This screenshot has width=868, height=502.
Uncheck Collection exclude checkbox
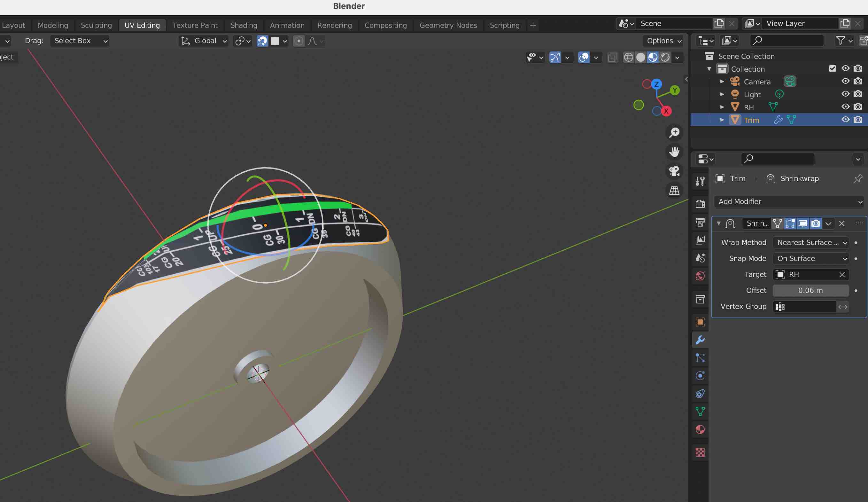click(832, 68)
